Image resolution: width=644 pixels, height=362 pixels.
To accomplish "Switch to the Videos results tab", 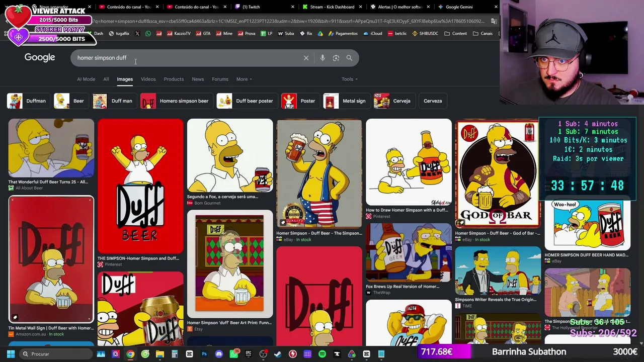I will (x=148, y=79).
